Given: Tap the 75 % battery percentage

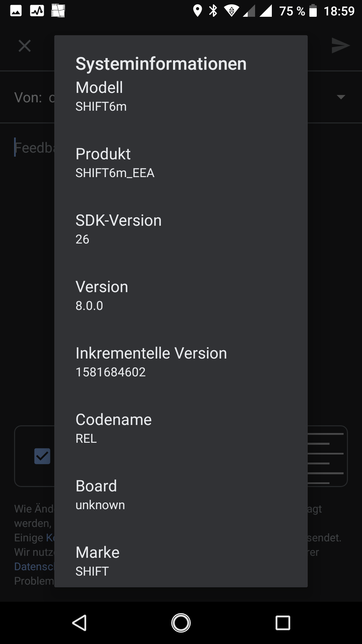Looking at the screenshot, I should pos(292,11).
